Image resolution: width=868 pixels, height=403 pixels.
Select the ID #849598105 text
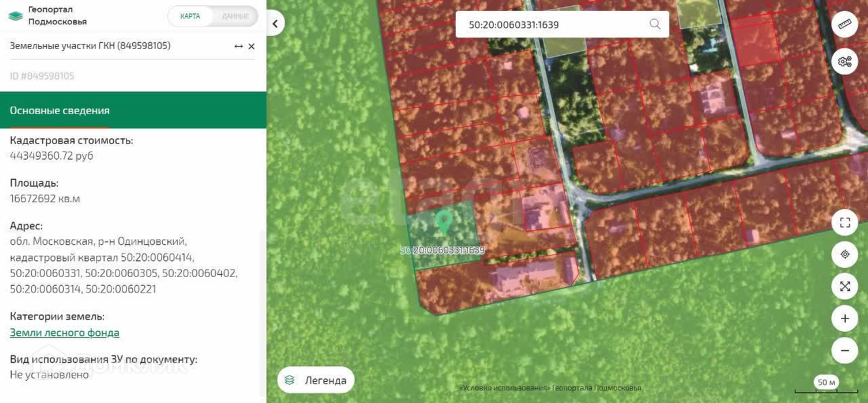pyautogui.click(x=42, y=76)
